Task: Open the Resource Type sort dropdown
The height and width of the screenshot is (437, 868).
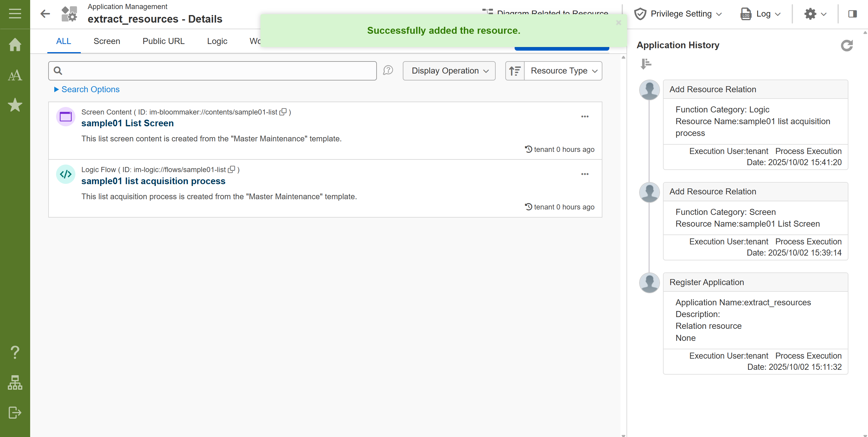Action: pyautogui.click(x=563, y=71)
